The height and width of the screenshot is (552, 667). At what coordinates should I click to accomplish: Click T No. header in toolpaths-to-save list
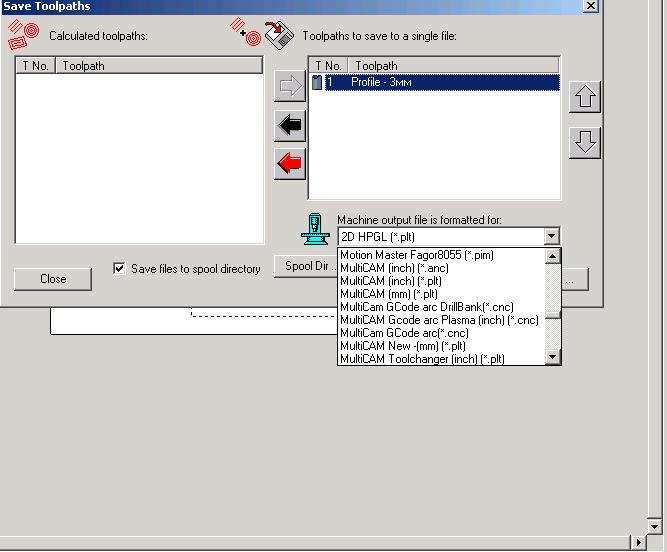point(328,66)
